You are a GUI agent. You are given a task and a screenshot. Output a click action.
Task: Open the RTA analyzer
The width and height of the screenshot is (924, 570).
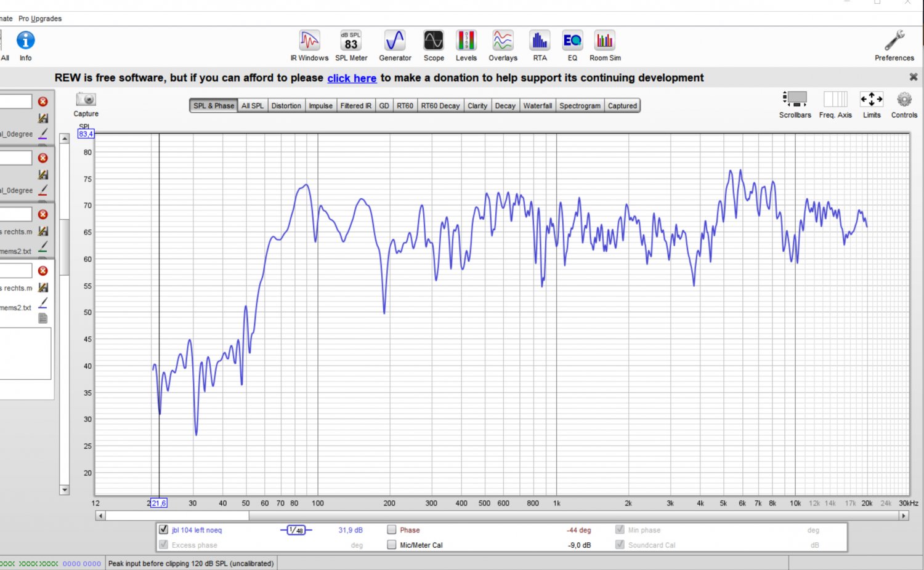tap(540, 46)
